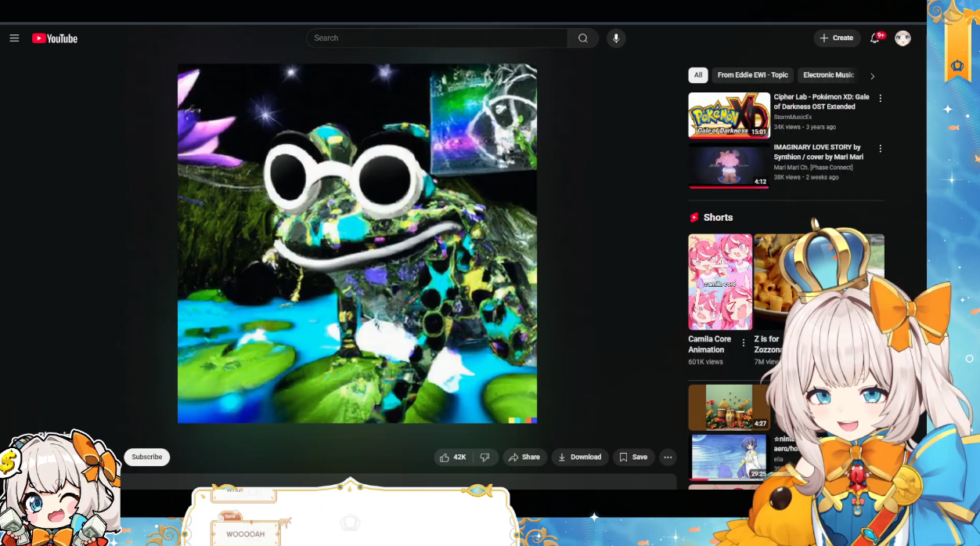Click the YouTube logo home link
The image size is (980, 546).
55,38
